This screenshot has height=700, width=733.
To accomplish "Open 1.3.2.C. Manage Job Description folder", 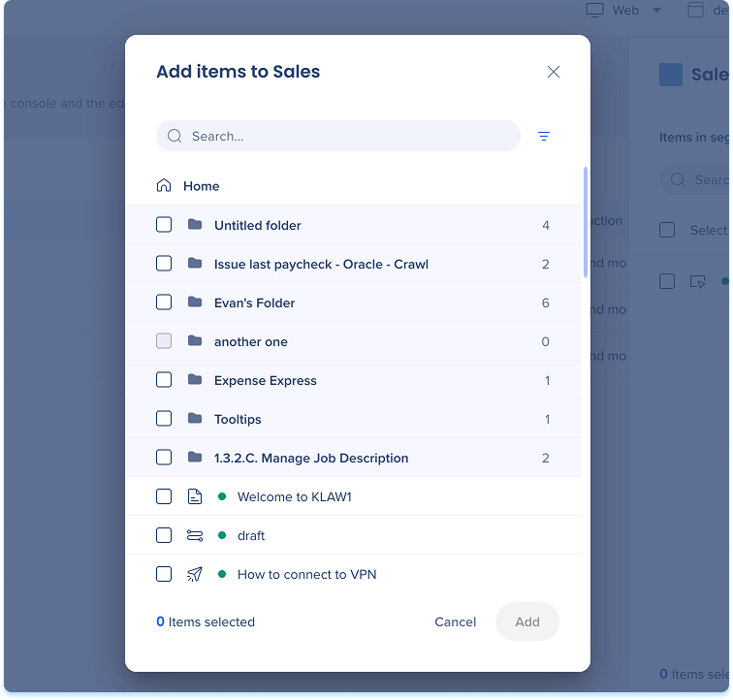I will 353,458.
